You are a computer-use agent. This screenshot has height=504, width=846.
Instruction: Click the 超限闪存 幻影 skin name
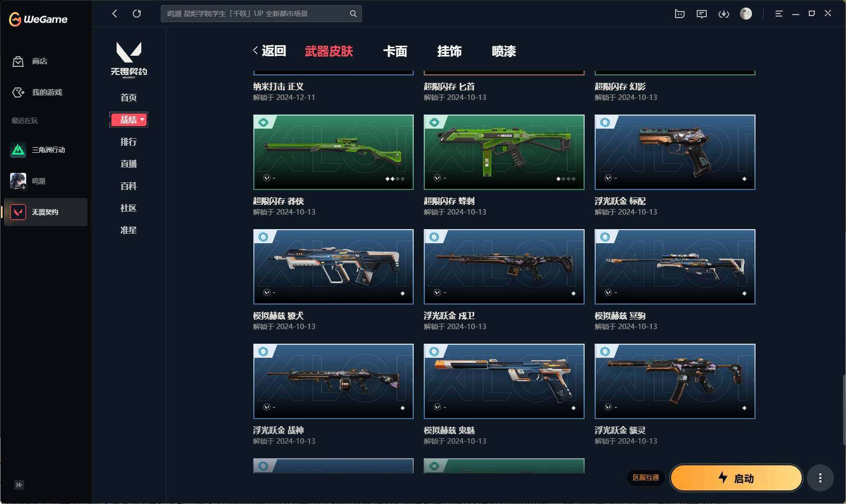pos(620,86)
